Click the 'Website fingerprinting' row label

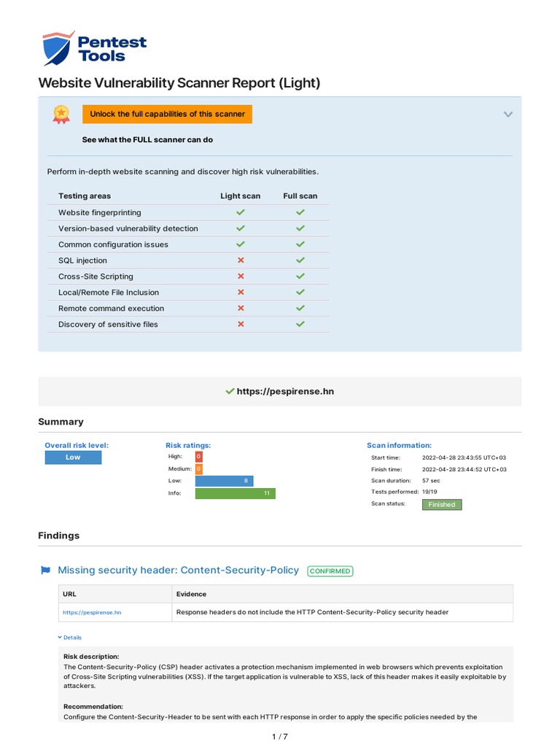pos(99,212)
